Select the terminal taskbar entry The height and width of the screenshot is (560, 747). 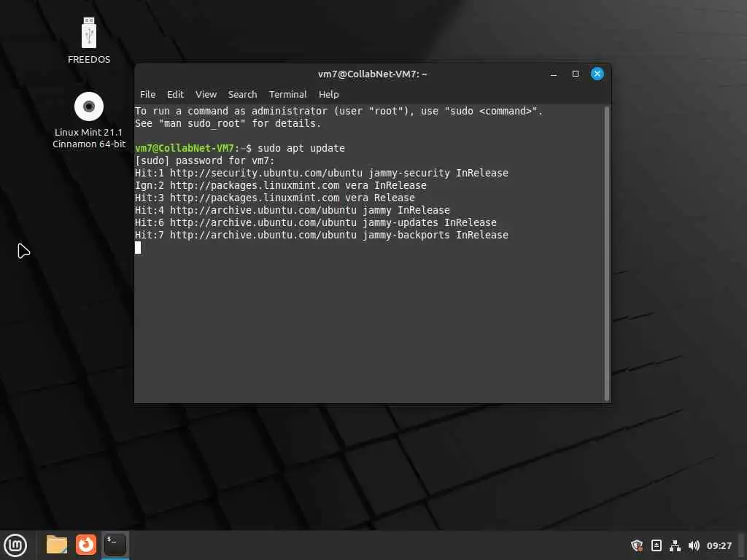pos(115,545)
